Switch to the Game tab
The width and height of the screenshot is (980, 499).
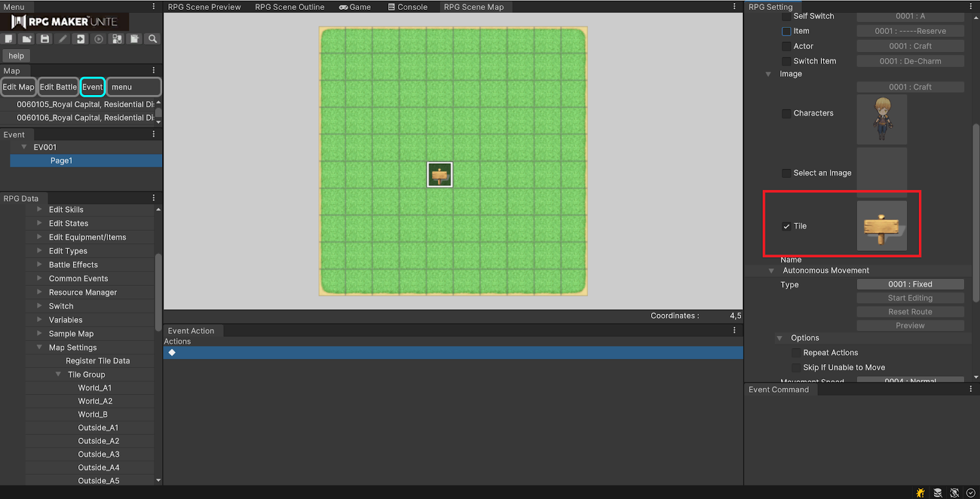pyautogui.click(x=355, y=7)
